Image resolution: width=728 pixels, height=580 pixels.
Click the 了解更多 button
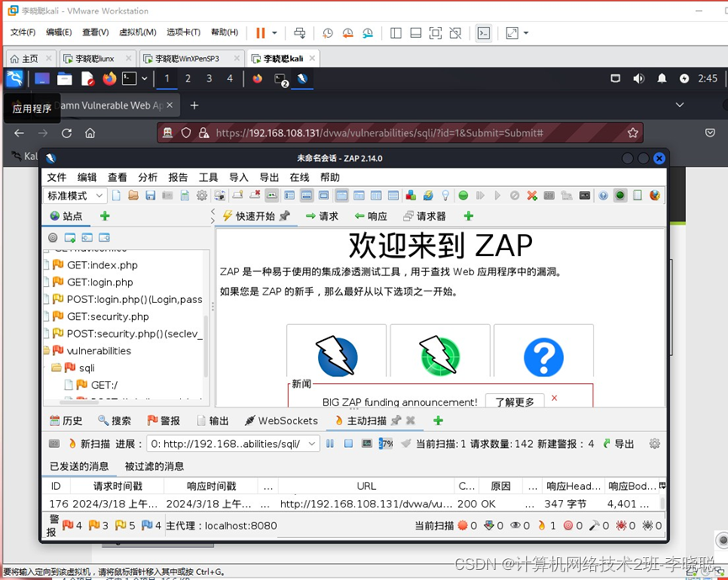[x=514, y=402]
